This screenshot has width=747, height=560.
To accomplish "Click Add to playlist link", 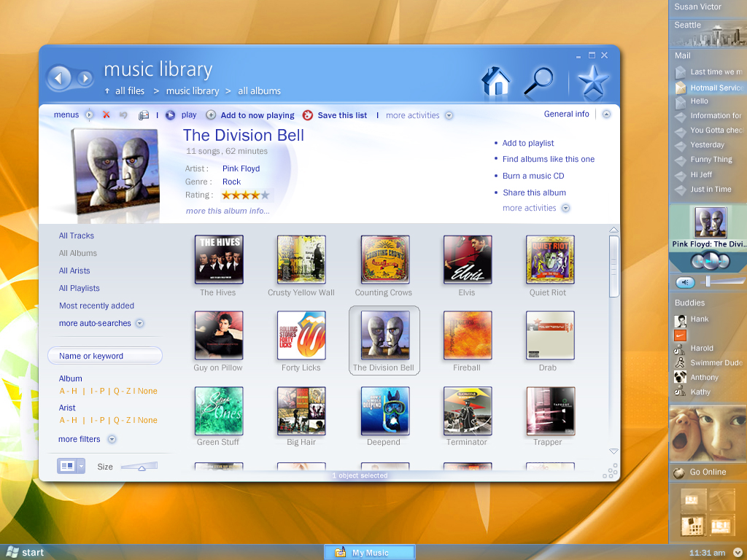I will [x=528, y=143].
